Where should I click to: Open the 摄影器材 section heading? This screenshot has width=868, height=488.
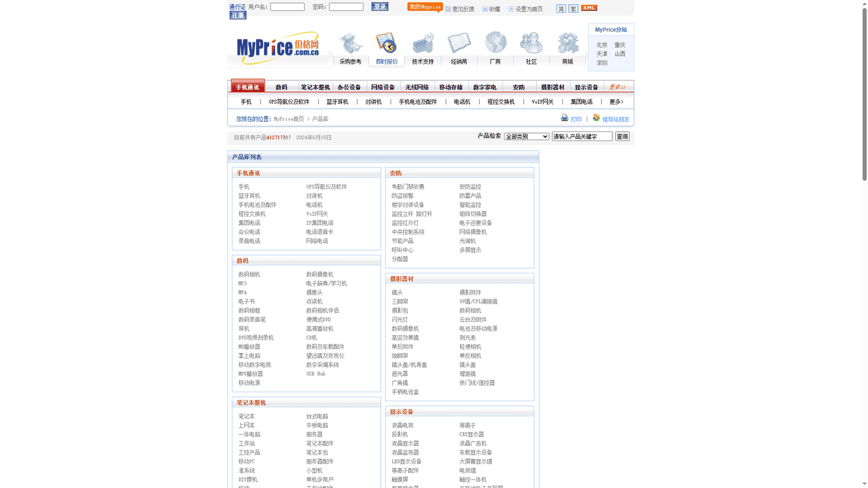401,280
